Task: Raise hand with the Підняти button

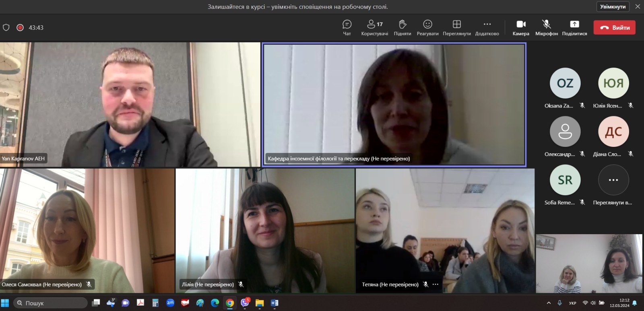Action: [x=402, y=27]
